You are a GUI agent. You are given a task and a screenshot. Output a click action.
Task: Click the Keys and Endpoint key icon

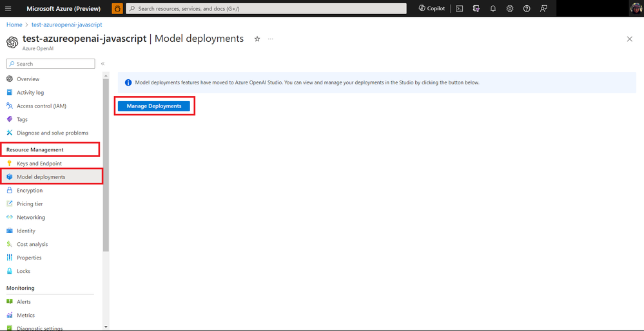(10, 163)
